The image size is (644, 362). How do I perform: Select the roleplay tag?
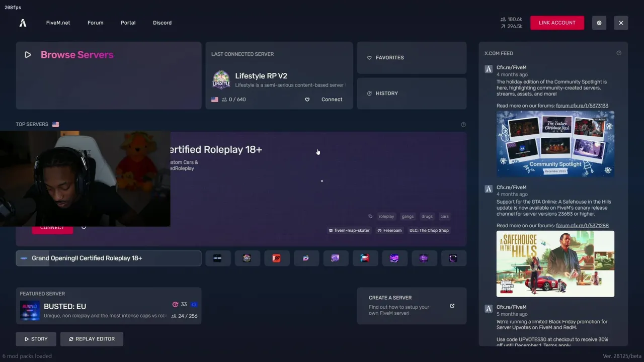click(x=386, y=216)
